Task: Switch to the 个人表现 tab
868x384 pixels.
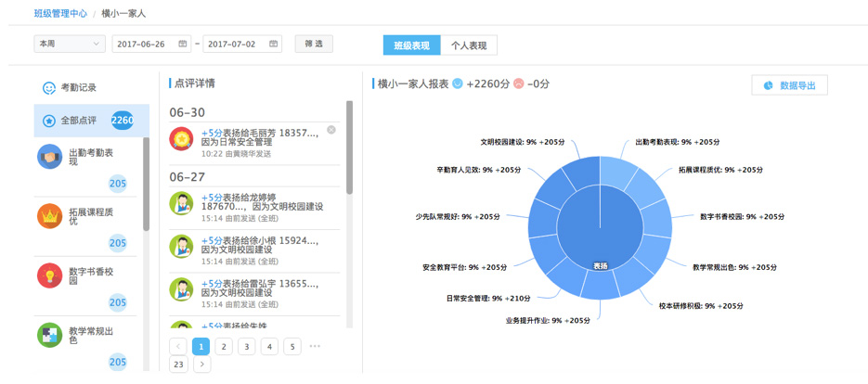Action: (x=469, y=45)
